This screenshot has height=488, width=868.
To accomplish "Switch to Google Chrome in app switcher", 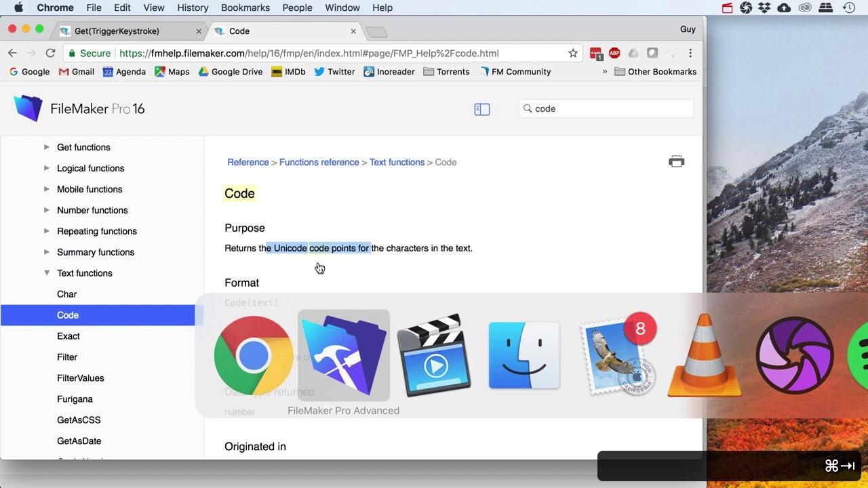I will (x=253, y=356).
